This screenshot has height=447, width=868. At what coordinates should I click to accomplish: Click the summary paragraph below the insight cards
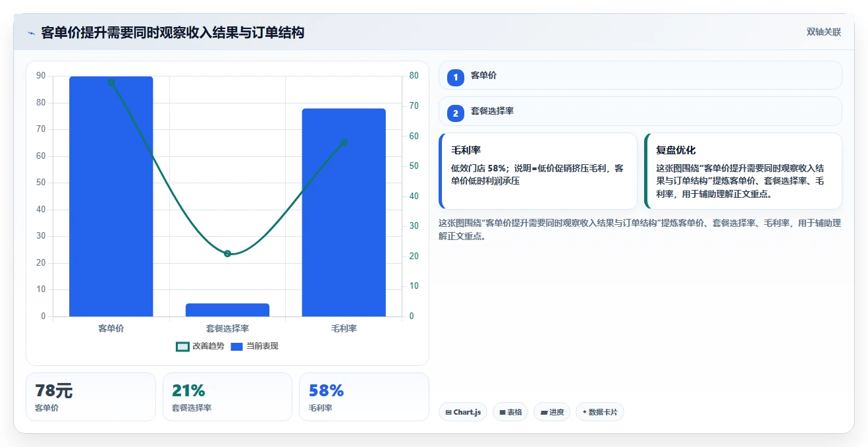point(640,229)
